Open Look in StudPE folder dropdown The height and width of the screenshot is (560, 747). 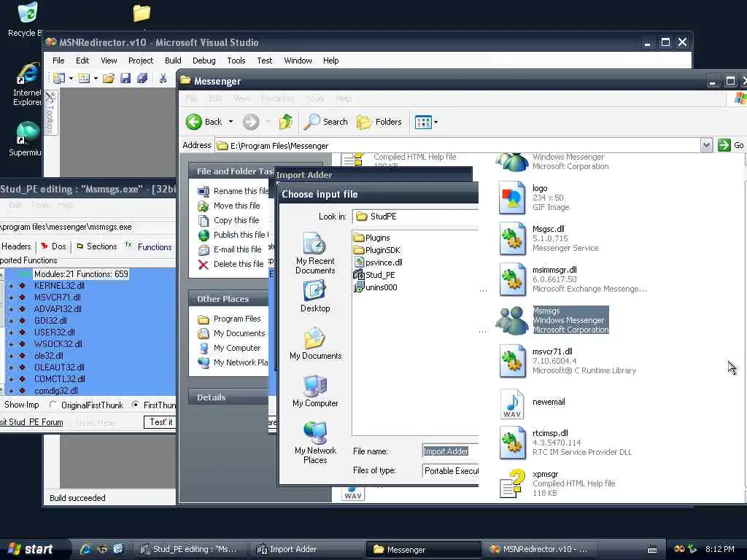click(415, 216)
